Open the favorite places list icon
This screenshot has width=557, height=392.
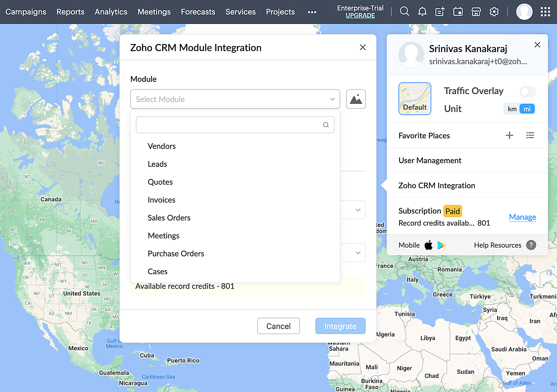(x=530, y=136)
